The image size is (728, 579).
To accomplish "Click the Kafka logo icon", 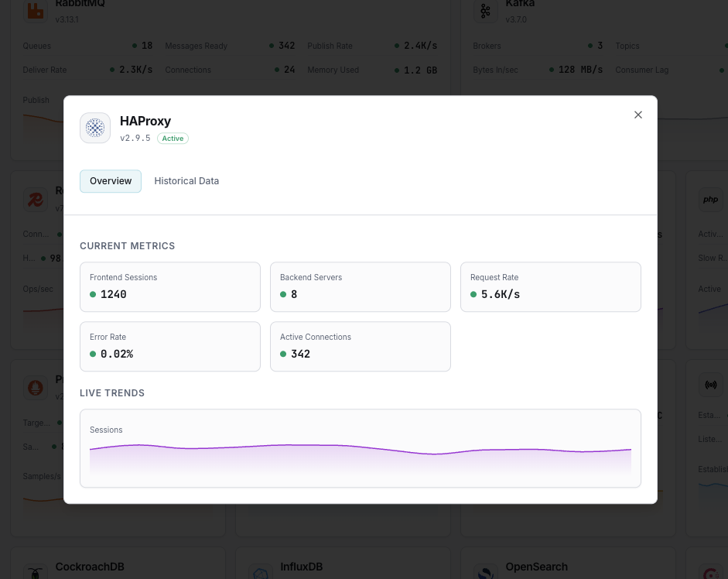I will click(486, 12).
